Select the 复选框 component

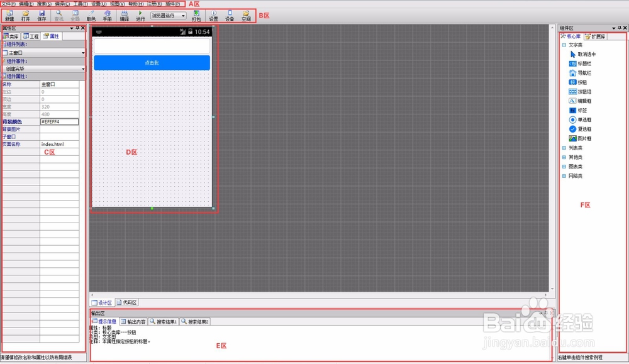[580, 129]
